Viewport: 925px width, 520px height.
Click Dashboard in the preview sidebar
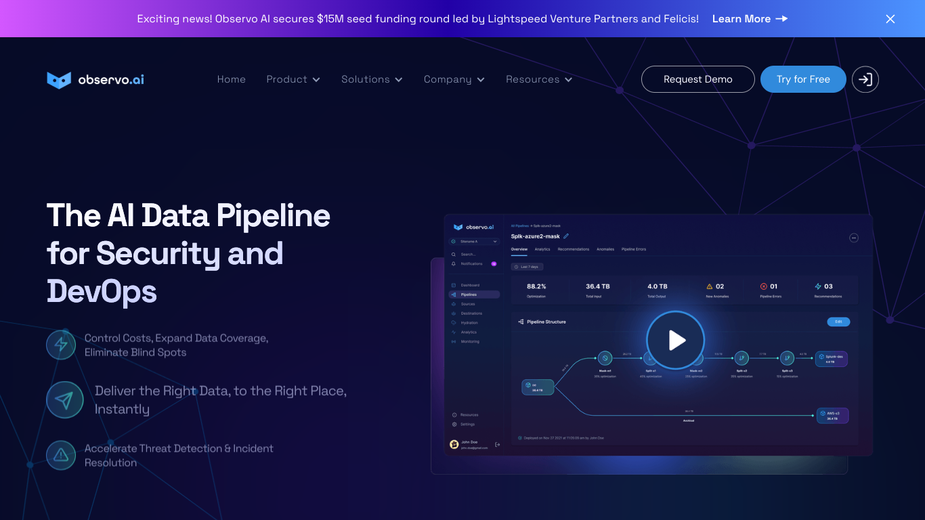(466, 285)
